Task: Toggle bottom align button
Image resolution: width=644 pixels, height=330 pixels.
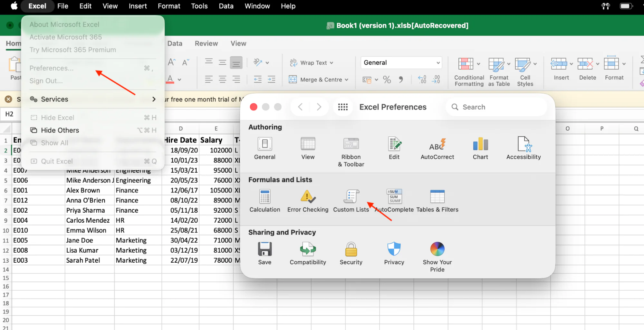Action: click(x=236, y=63)
